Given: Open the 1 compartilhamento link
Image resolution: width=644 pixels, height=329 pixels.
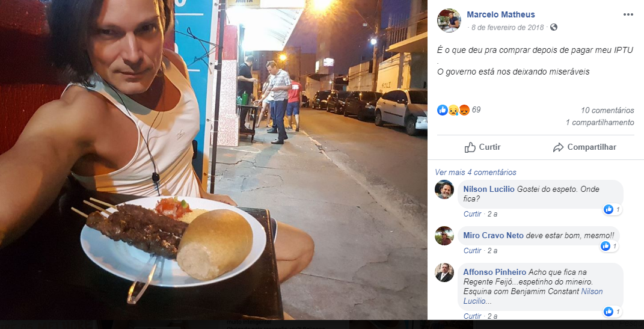Looking at the screenshot, I should [x=600, y=123].
